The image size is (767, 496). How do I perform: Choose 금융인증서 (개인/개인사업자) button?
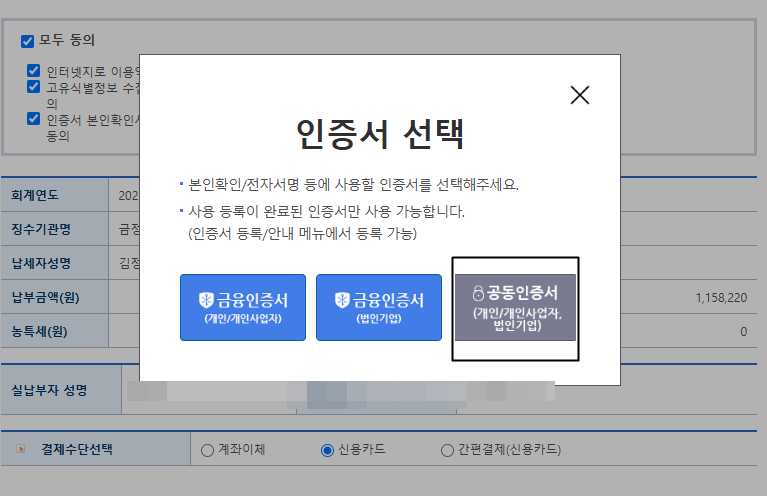point(243,307)
